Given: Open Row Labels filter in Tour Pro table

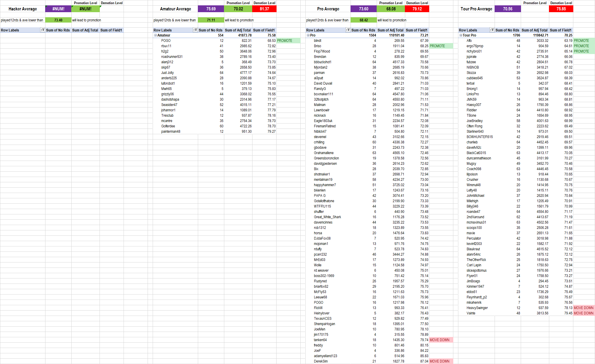Looking at the screenshot, I should point(492,30).
